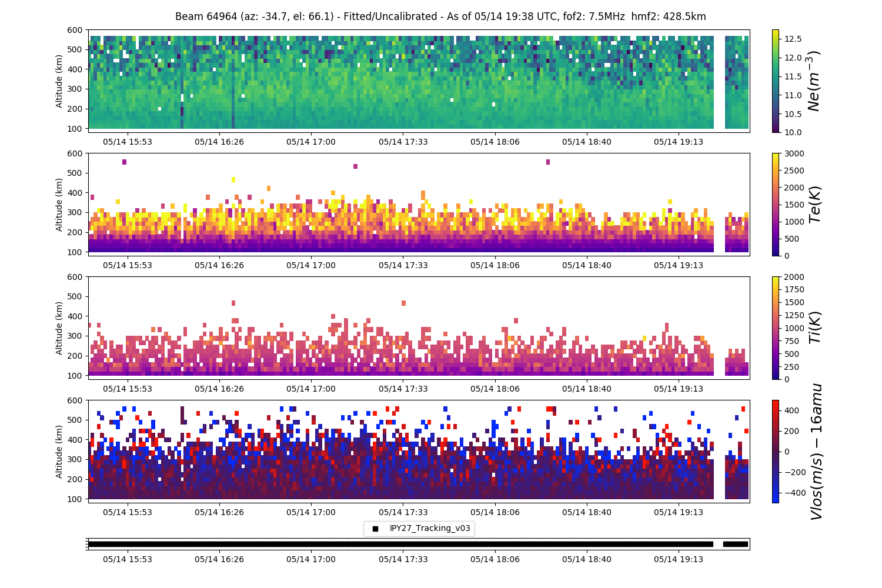Click the Altitude (km) label of Vlos panel
882x588 pixels.
59,451
